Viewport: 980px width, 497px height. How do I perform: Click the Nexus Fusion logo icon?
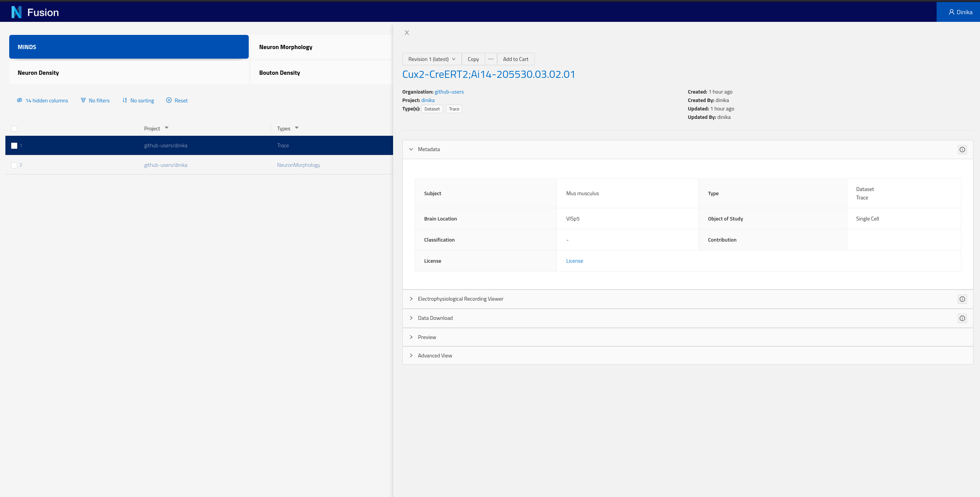coord(17,12)
